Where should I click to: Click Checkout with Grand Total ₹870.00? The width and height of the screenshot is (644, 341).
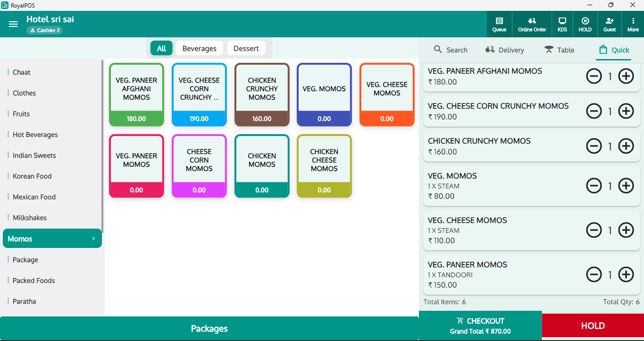pyautogui.click(x=480, y=326)
